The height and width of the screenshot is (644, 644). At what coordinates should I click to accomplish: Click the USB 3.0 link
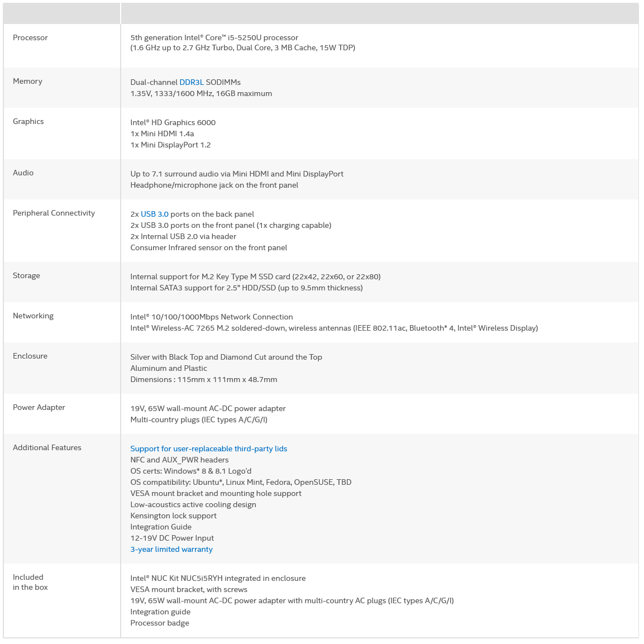(x=154, y=214)
